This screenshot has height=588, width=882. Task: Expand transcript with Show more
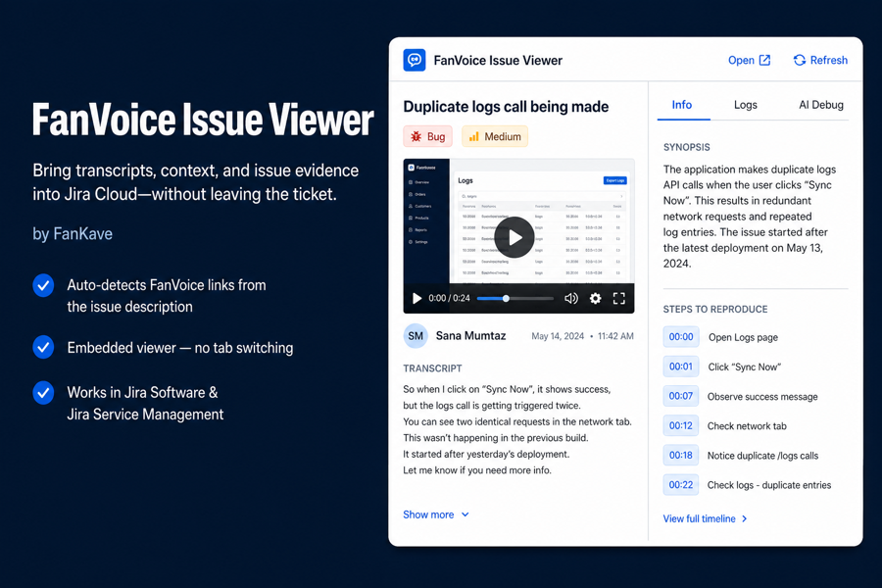[436, 514]
